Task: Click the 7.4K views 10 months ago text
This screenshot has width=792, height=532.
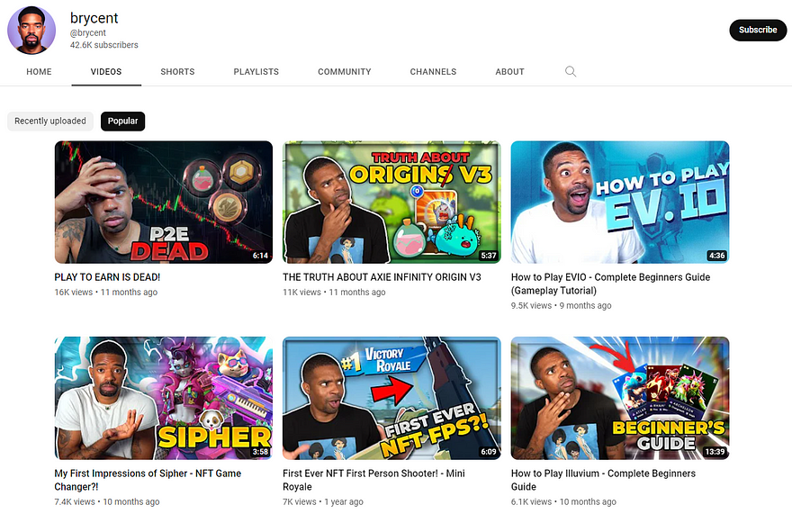Action: pyautogui.click(x=107, y=501)
